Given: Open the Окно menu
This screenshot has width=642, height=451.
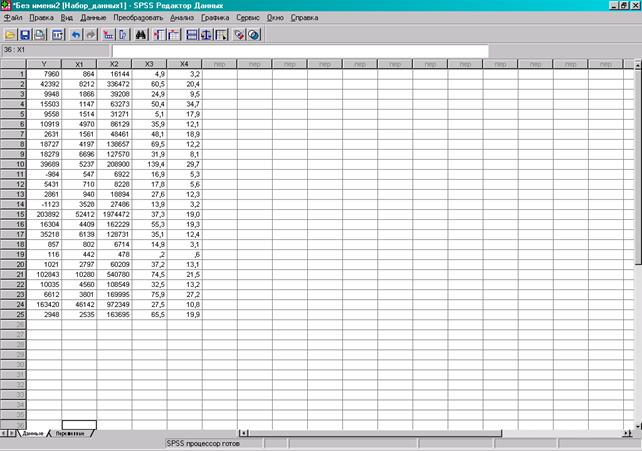Looking at the screenshot, I should (275, 18).
